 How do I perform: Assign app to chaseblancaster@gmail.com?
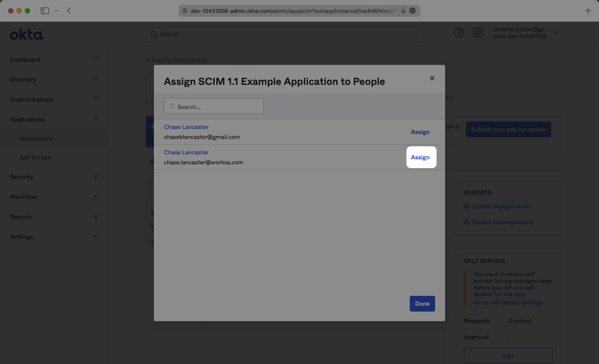[x=420, y=132]
